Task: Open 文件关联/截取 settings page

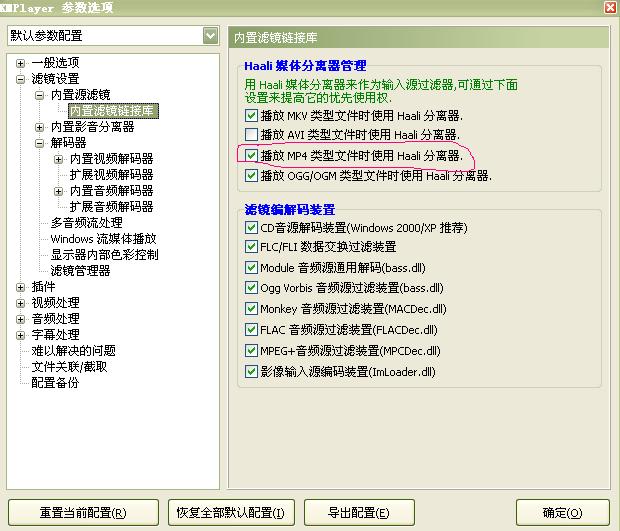Action: click(69, 367)
